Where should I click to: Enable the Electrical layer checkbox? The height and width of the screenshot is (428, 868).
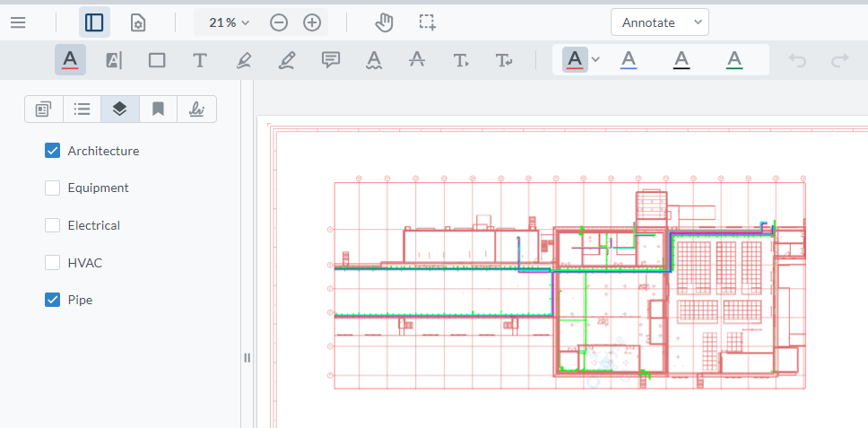pos(52,225)
